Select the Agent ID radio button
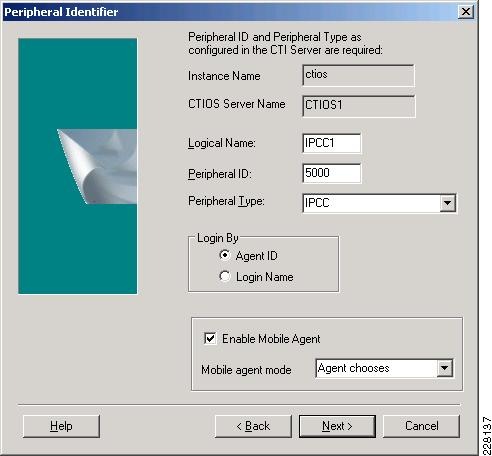The image size is (492, 456). pos(225,255)
